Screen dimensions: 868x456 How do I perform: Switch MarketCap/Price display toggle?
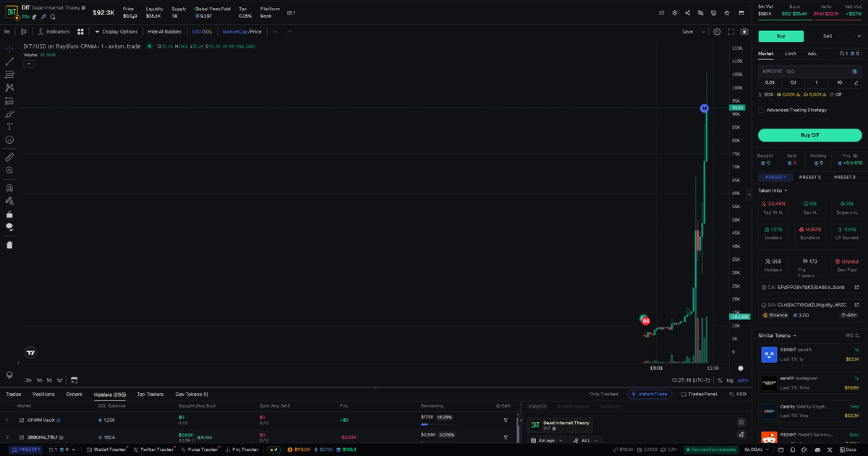tap(242, 32)
